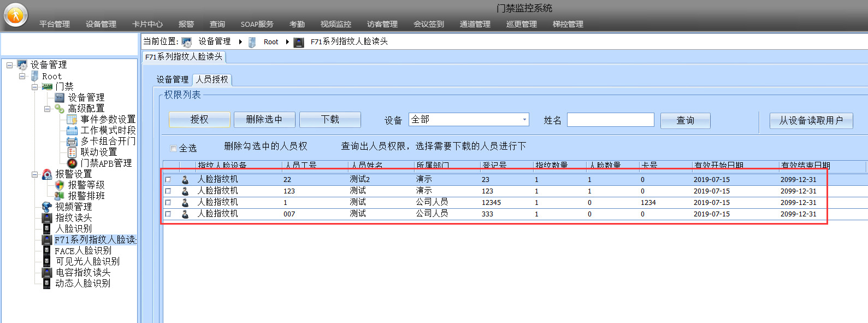Check the checkbox for employee 22 row
The height and width of the screenshot is (323, 868).
coord(168,179)
